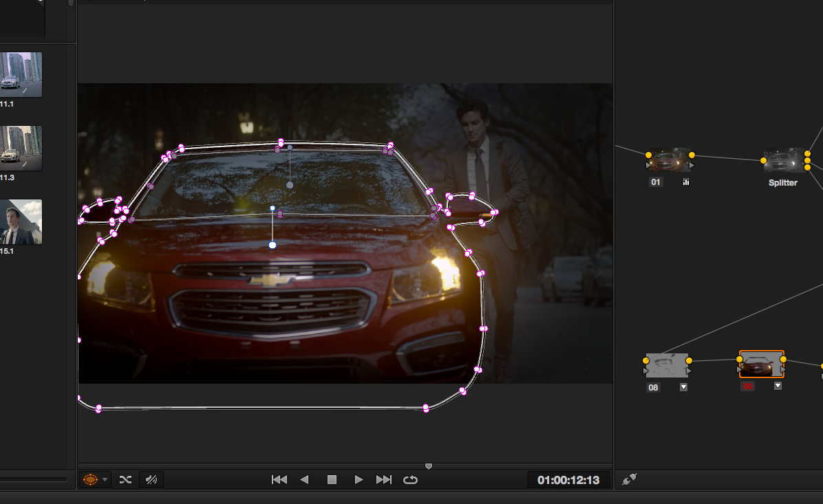Click the Splitter node bottom output connector
Viewport: 823px width, 504px height.
click(x=807, y=167)
